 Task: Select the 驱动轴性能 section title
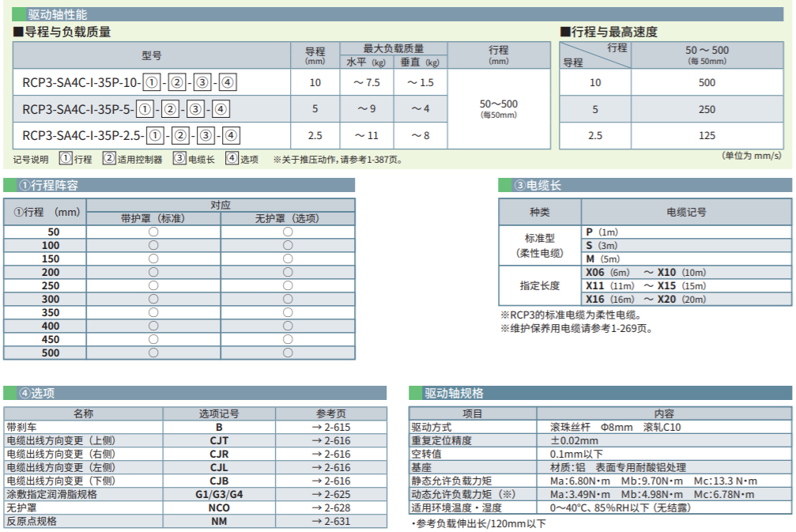[58, 15]
